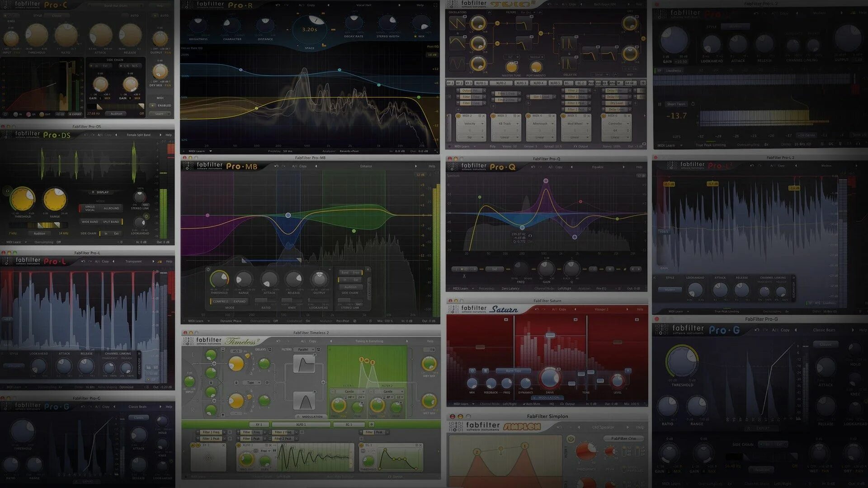Toggle the Pro-MB band power button
Screen dimensions: 868x488
[x=208, y=270]
